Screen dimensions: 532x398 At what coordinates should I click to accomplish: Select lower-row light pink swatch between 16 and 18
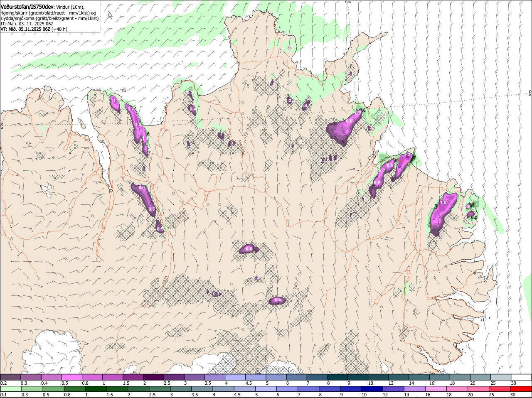437,389
